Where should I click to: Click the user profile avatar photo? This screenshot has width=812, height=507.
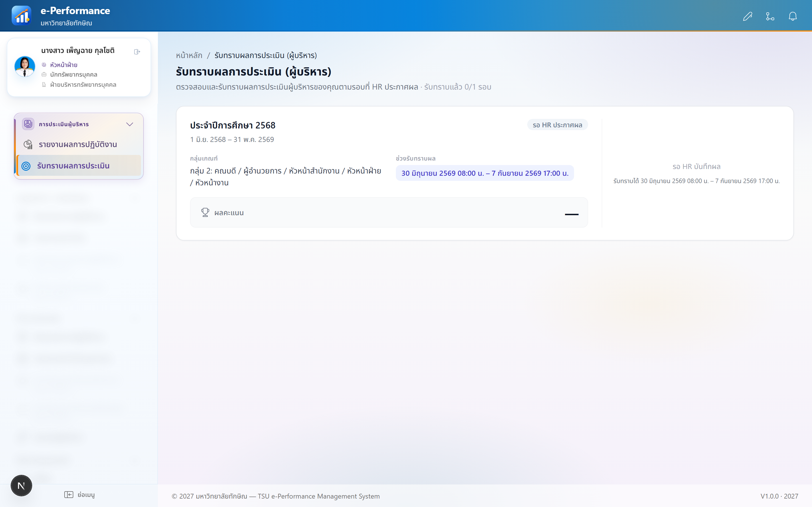25,66
